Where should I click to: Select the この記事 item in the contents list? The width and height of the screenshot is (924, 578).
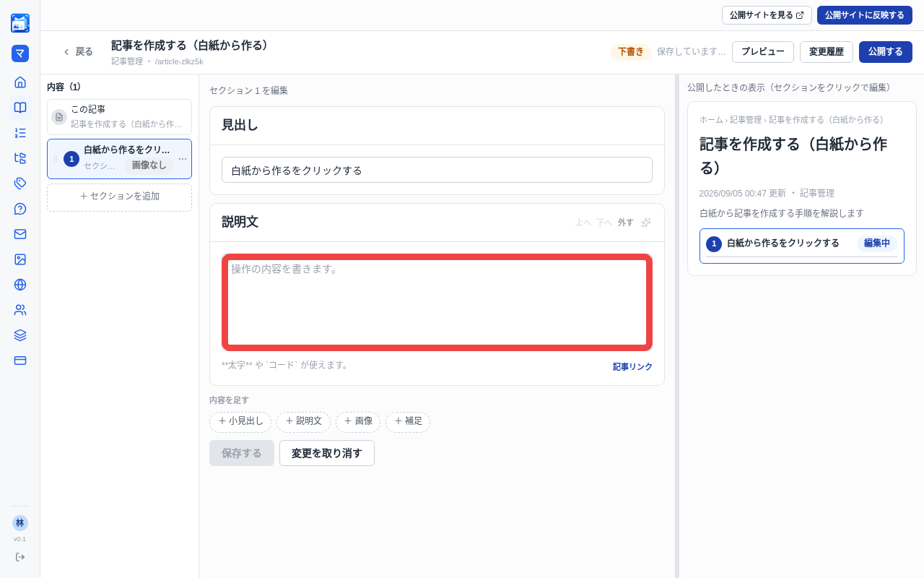[x=119, y=117]
